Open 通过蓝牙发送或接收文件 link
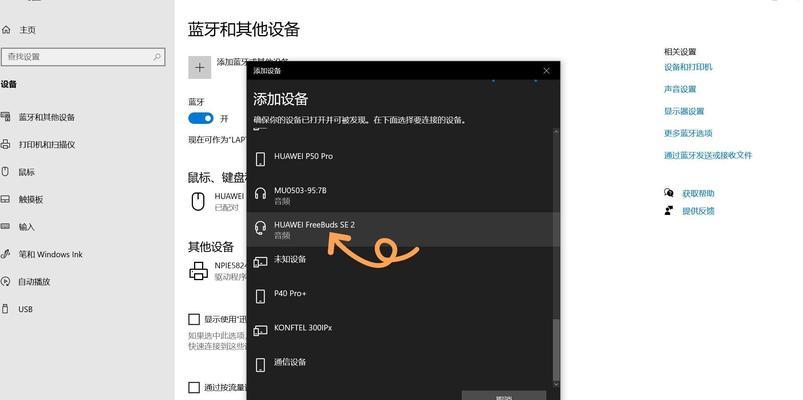The image size is (803, 400). [x=708, y=155]
